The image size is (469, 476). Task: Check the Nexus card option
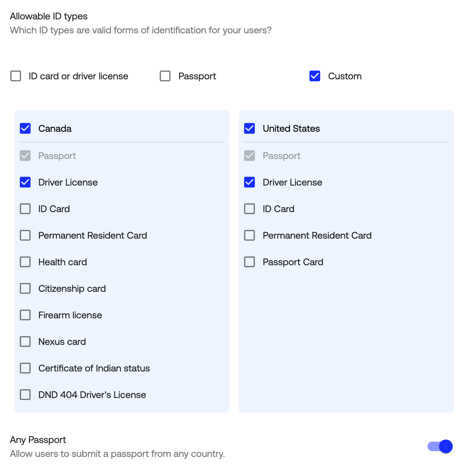[x=25, y=342]
